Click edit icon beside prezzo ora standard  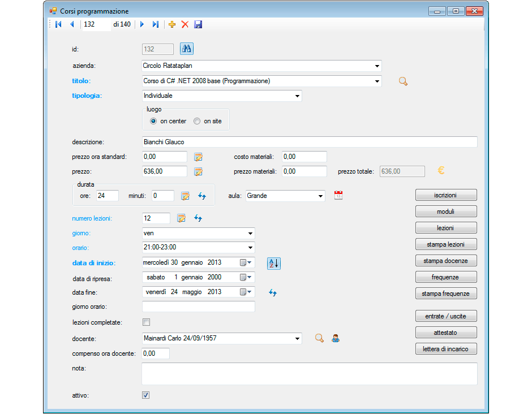tap(198, 157)
